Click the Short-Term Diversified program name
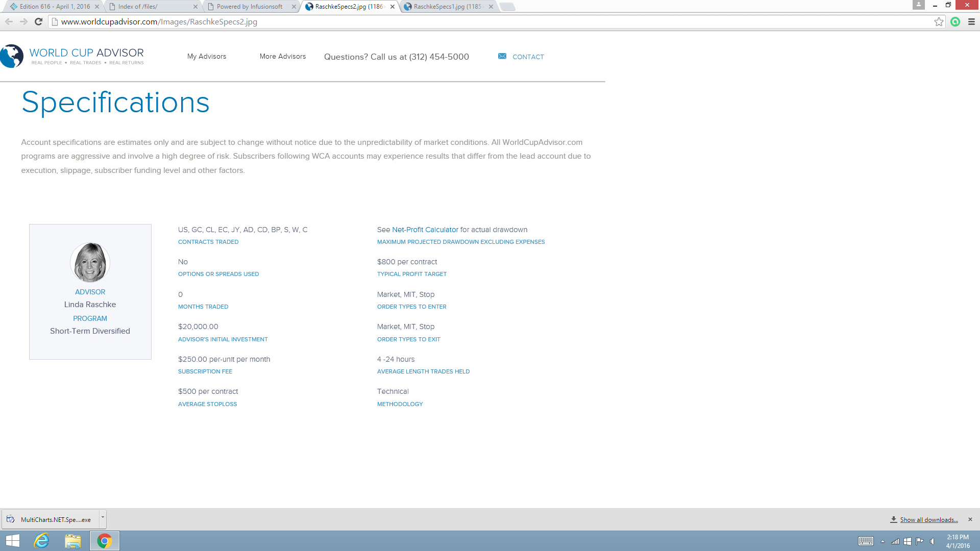980x551 pixels. click(90, 331)
